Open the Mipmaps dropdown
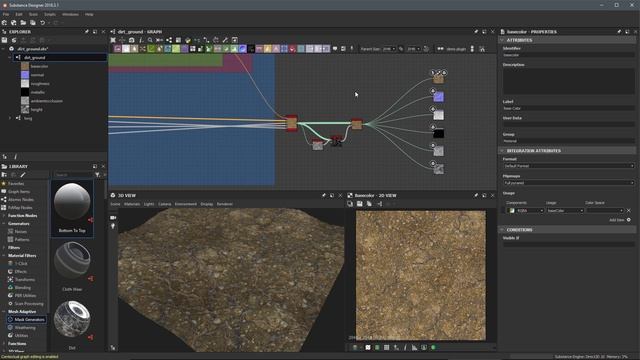This screenshot has height=360, width=640. click(569, 183)
